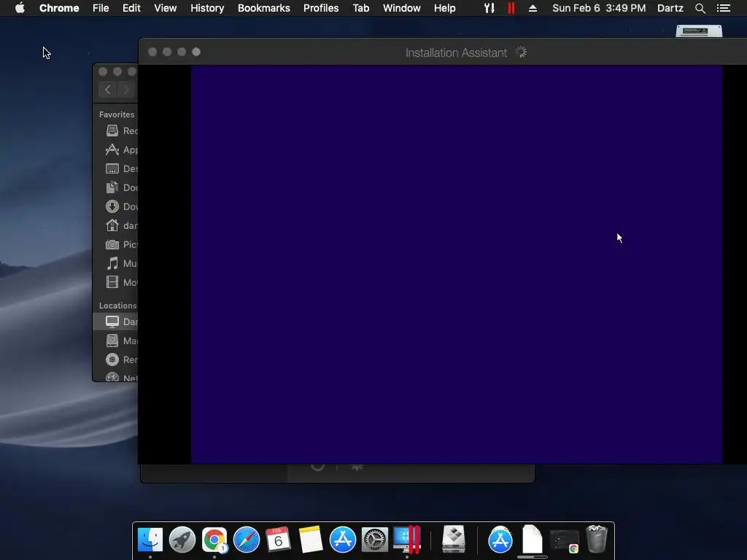Open the wrench tools menu bar icon
This screenshot has height=560, width=747.
click(489, 8)
